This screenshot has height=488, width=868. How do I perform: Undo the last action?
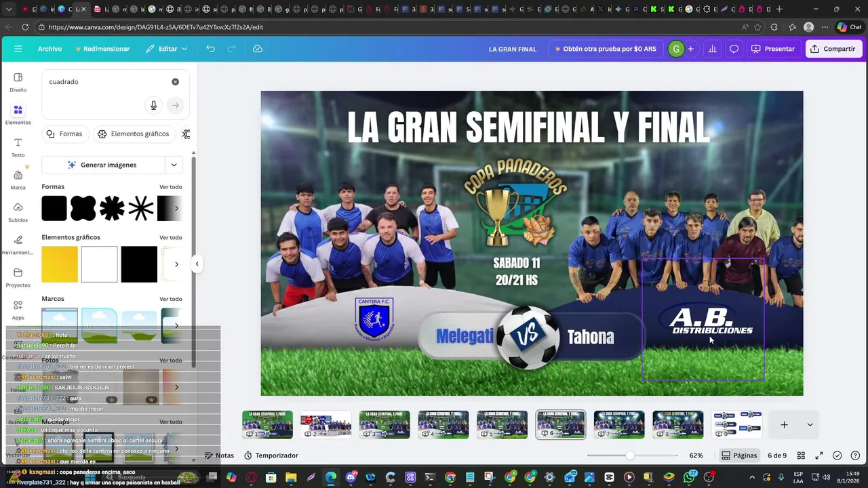[x=211, y=49]
